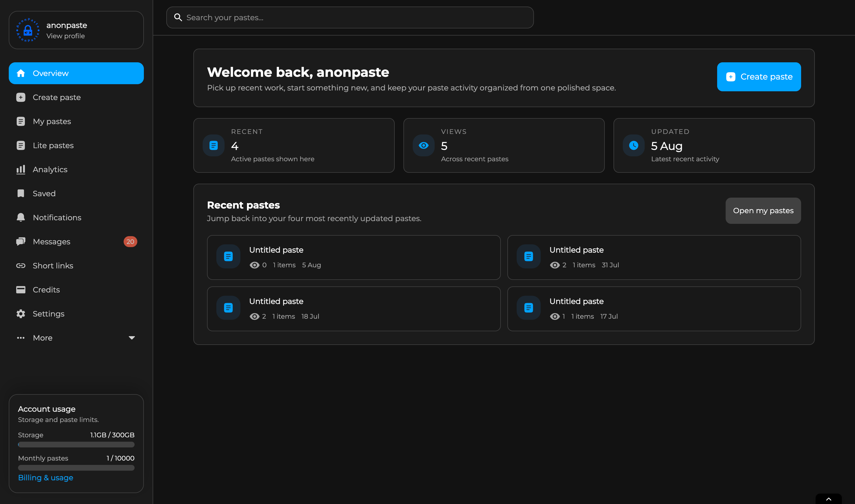Click the My pastes document icon
This screenshot has width=855, height=504.
[21, 121]
